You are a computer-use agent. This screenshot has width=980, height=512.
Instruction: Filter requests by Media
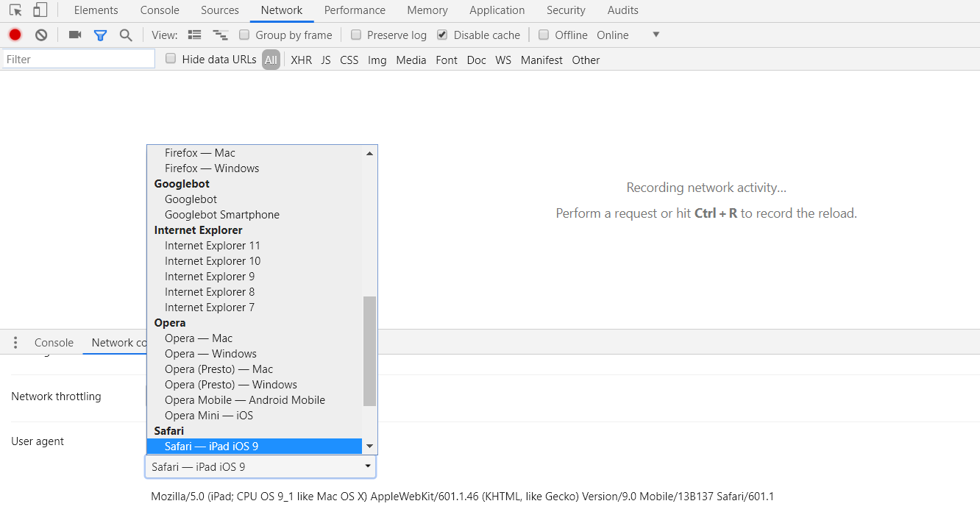pos(411,60)
